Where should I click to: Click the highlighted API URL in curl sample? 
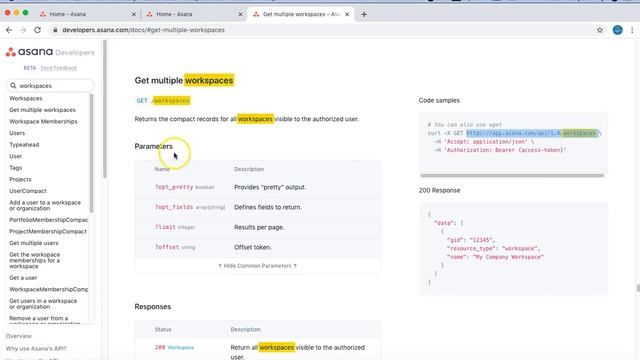click(x=532, y=133)
